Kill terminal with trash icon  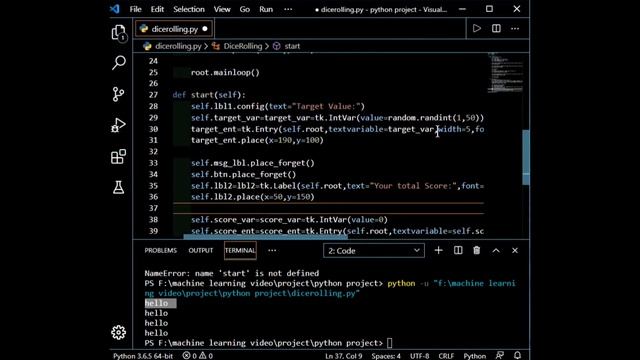(476, 250)
